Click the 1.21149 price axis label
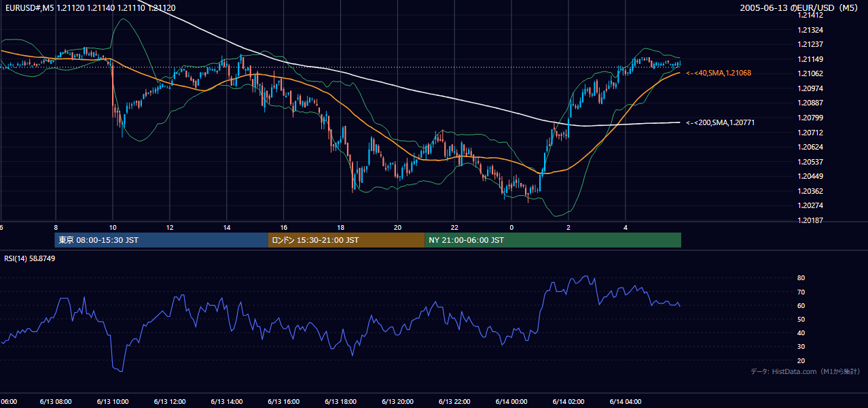This screenshot has width=868, height=408. (810, 59)
